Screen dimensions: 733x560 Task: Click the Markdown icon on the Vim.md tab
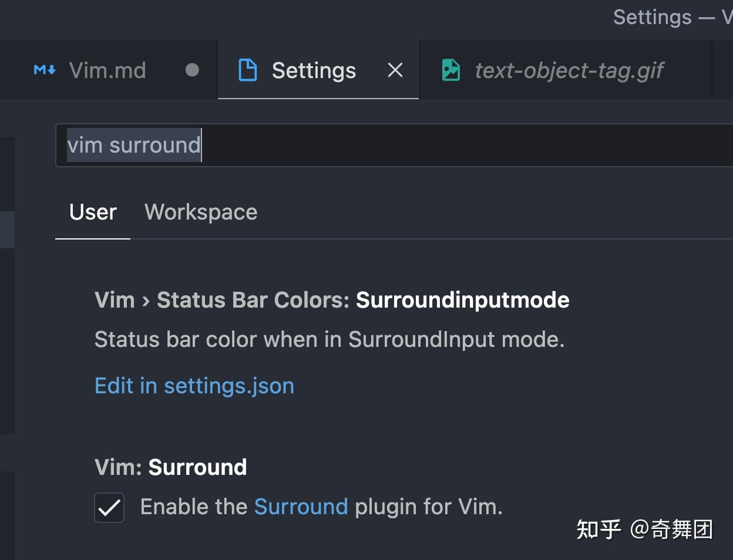coord(43,70)
